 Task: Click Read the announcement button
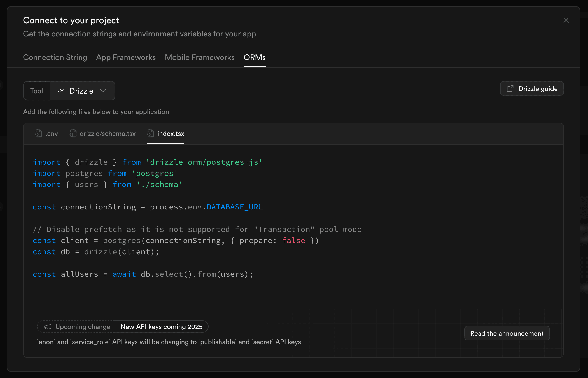pyautogui.click(x=507, y=333)
